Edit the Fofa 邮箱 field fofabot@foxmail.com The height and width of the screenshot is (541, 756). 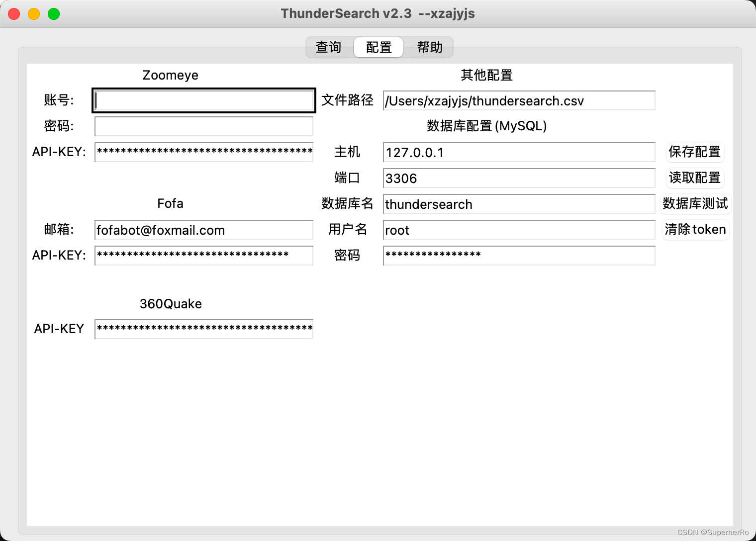pyautogui.click(x=204, y=230)
